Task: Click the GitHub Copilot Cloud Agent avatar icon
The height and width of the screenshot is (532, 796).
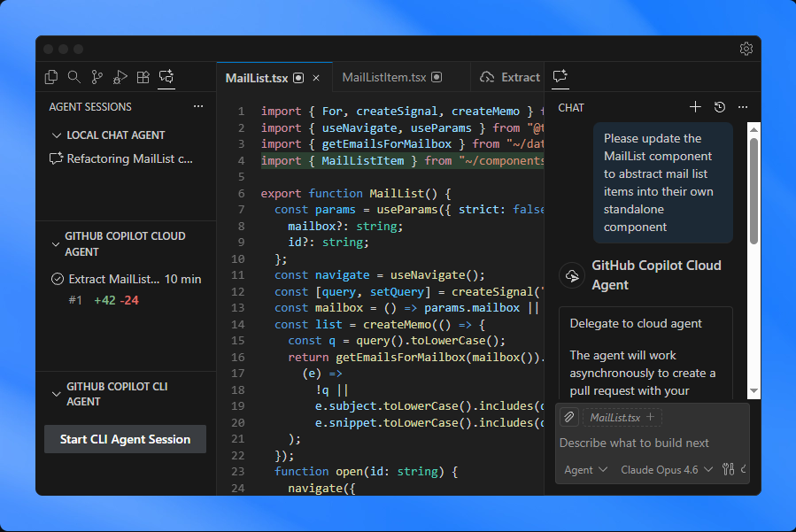Action: point(572,275)
